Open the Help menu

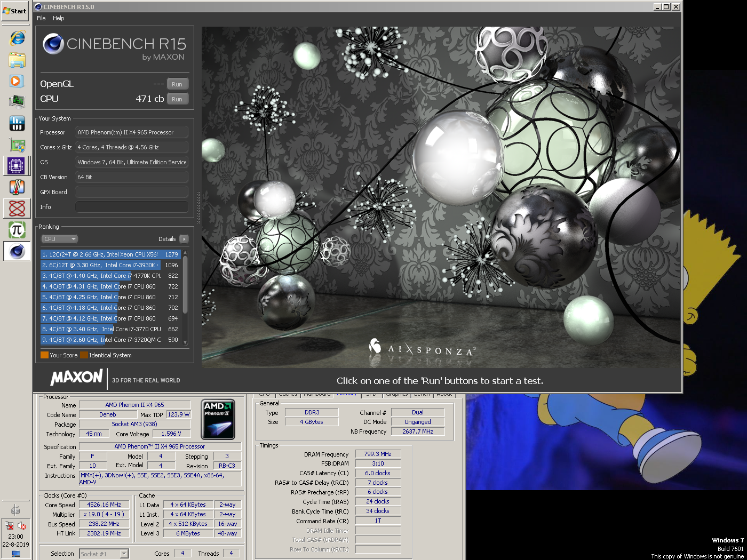[x=58, y=18]
